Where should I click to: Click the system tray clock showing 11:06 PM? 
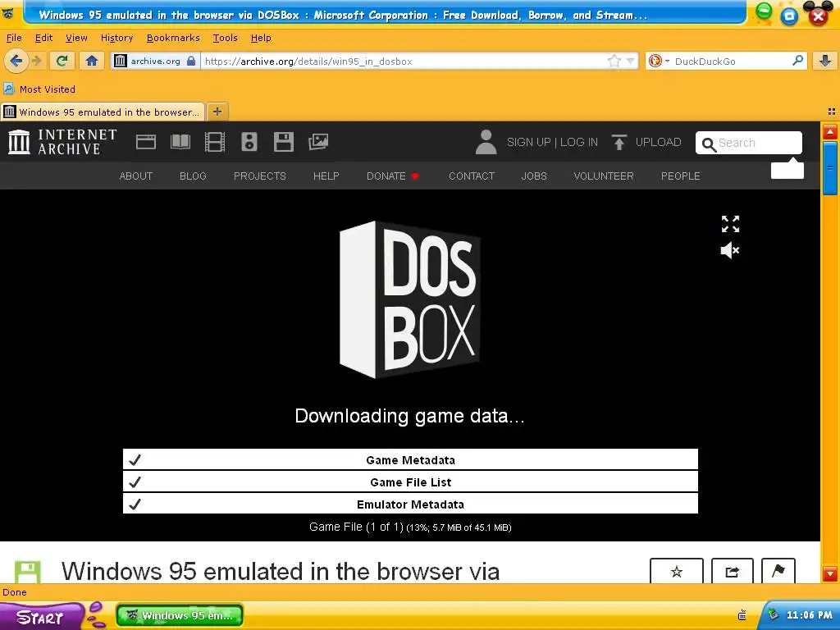click(809, 615)
